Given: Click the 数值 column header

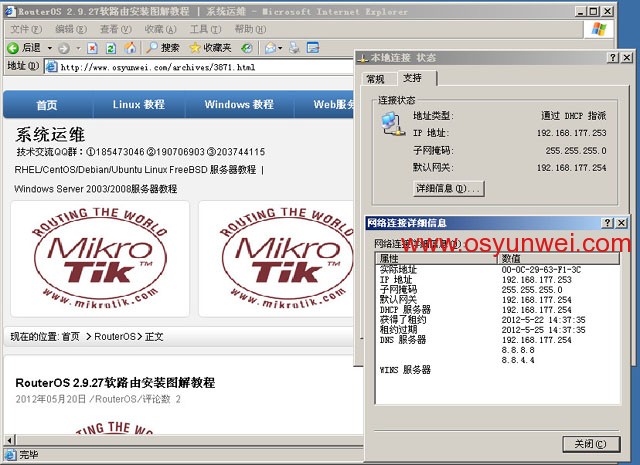Looking at the screenshot, I should (x=558, y=258).
